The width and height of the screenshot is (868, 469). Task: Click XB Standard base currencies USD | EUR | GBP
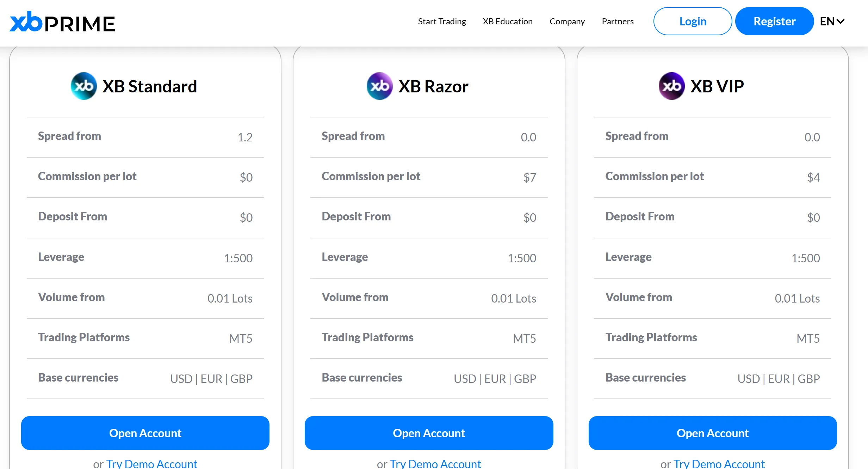click(211, 379)
